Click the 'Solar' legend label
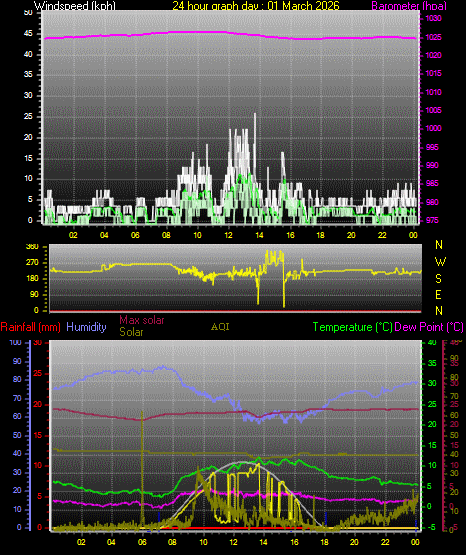This screenshot has height=555, width=466. (x=131, y=332)
